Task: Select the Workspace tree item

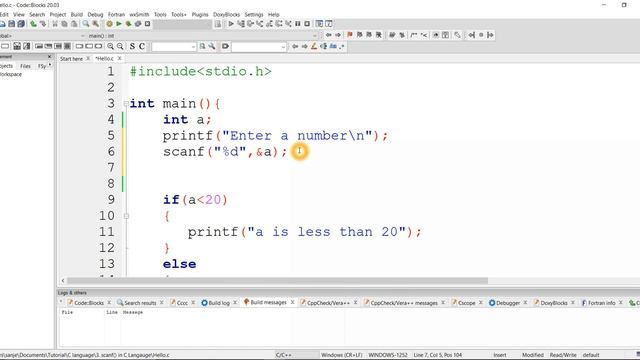Action: [x=11, y=75]
